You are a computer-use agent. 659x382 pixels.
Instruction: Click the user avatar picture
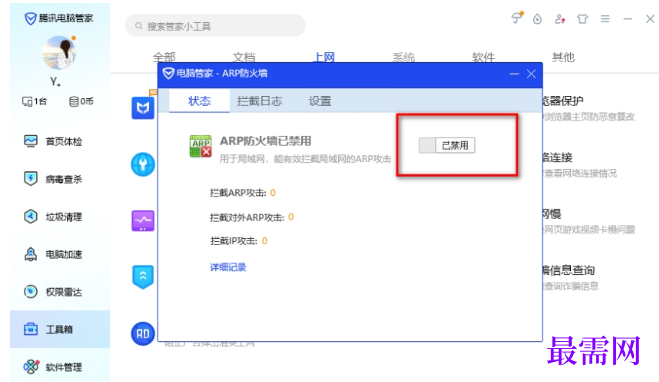(x=59, y=53)
